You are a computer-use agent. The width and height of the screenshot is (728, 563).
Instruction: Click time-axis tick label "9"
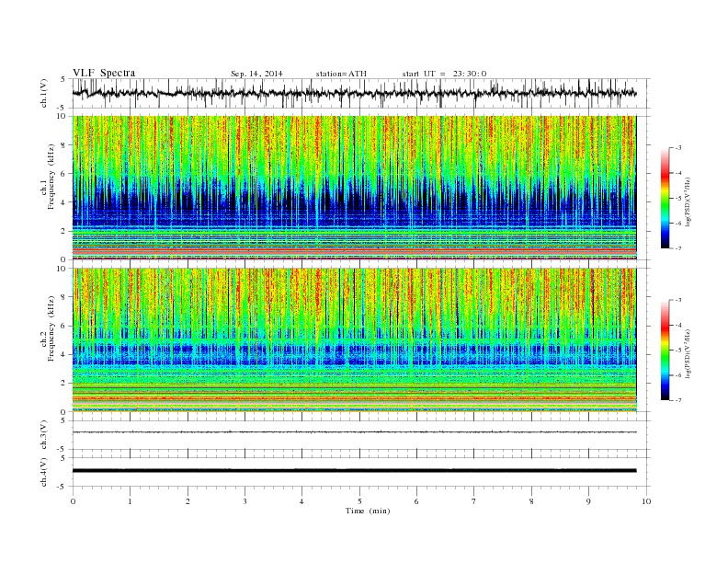[588, 501]
